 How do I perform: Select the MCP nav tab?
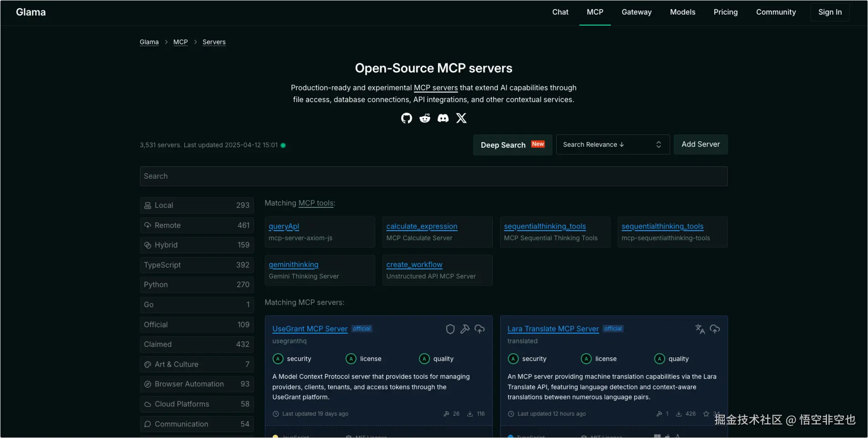point(595,12)
